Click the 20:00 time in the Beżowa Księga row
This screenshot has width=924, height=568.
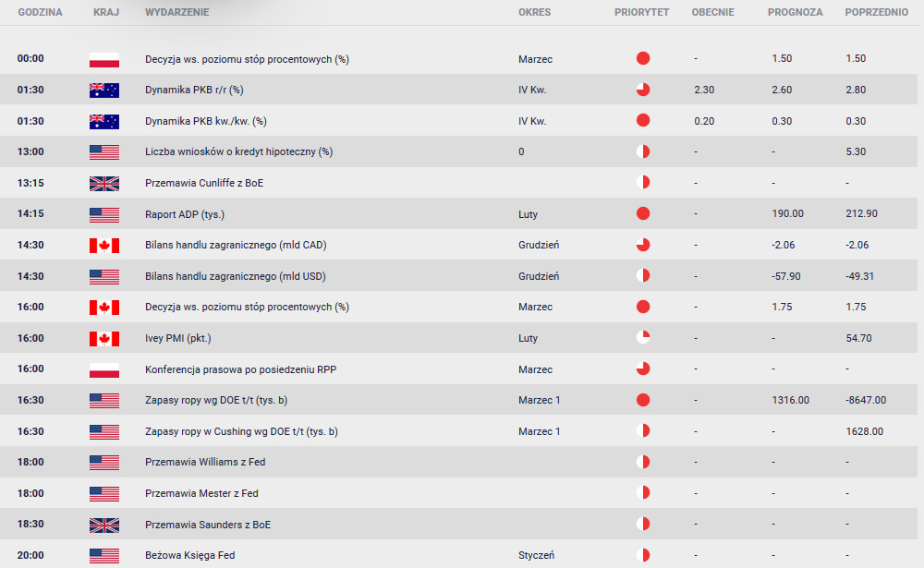click(x=30, y=556)
